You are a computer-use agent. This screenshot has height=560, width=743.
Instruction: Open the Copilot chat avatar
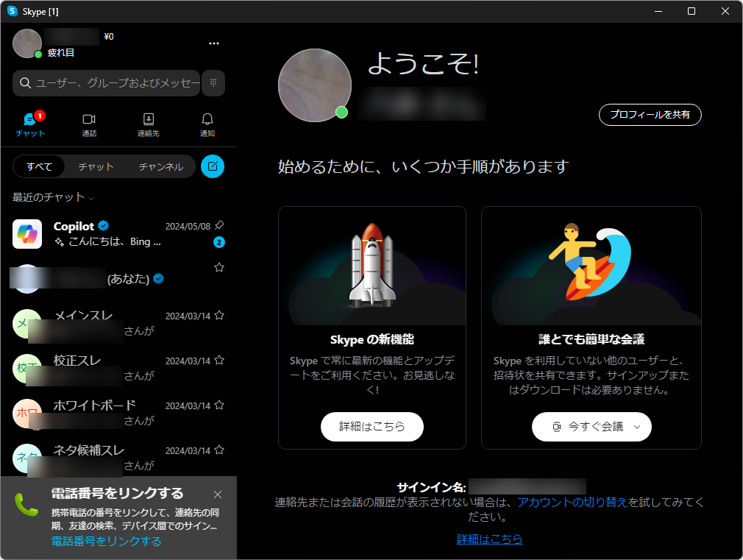coord(26,234)
